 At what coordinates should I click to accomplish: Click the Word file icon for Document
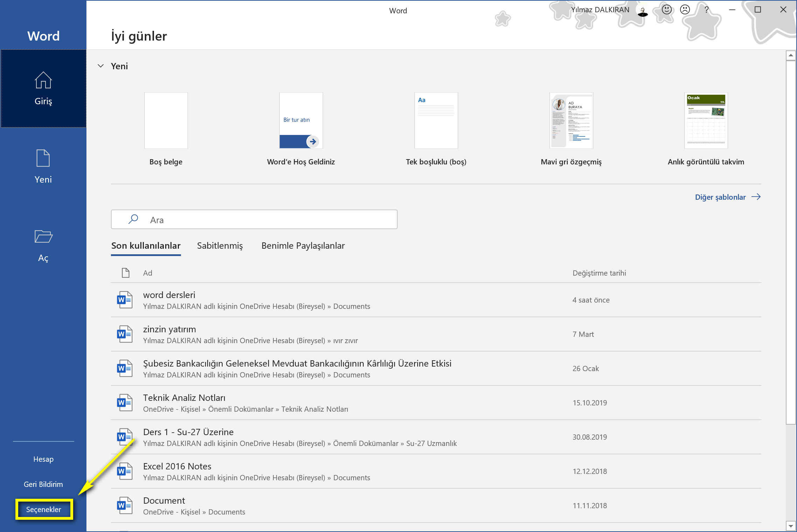pyautogui.click(x=125, y=505)
